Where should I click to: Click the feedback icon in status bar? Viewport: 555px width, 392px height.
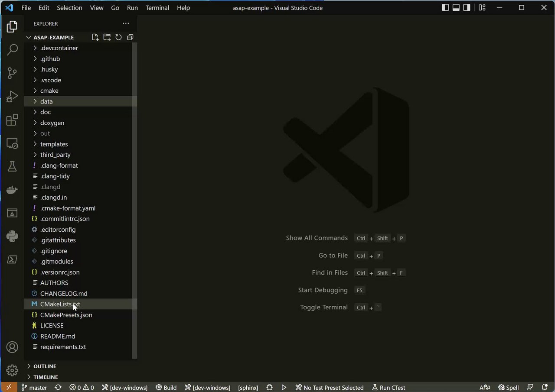530,387
